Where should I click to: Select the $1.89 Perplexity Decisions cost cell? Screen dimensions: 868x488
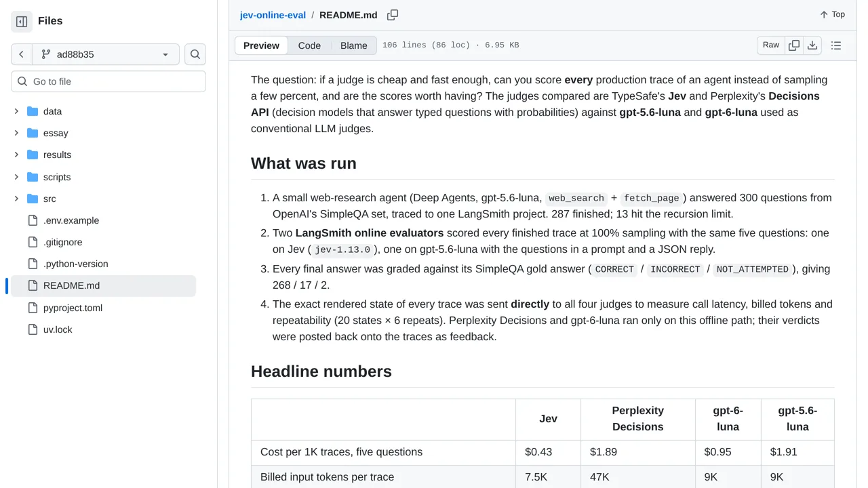pos(637,452)
